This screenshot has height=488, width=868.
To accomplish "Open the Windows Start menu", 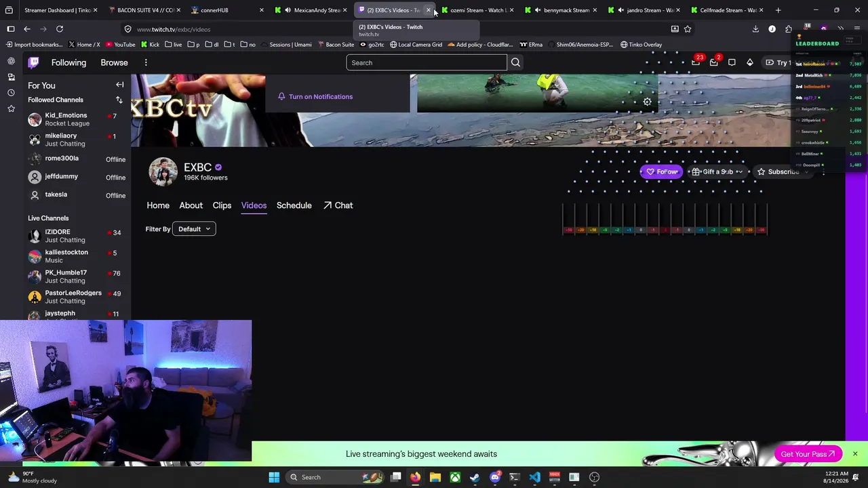I will click(274, 477).
